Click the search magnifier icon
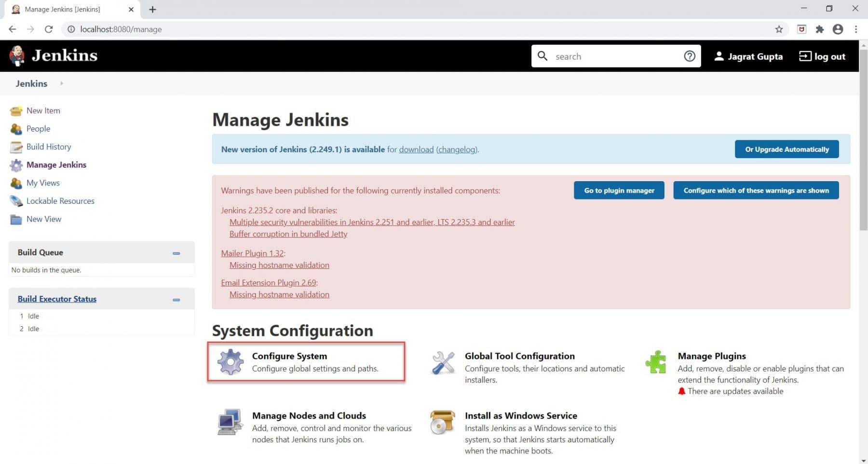Screen dimensions: 868x464 point(542,56)
